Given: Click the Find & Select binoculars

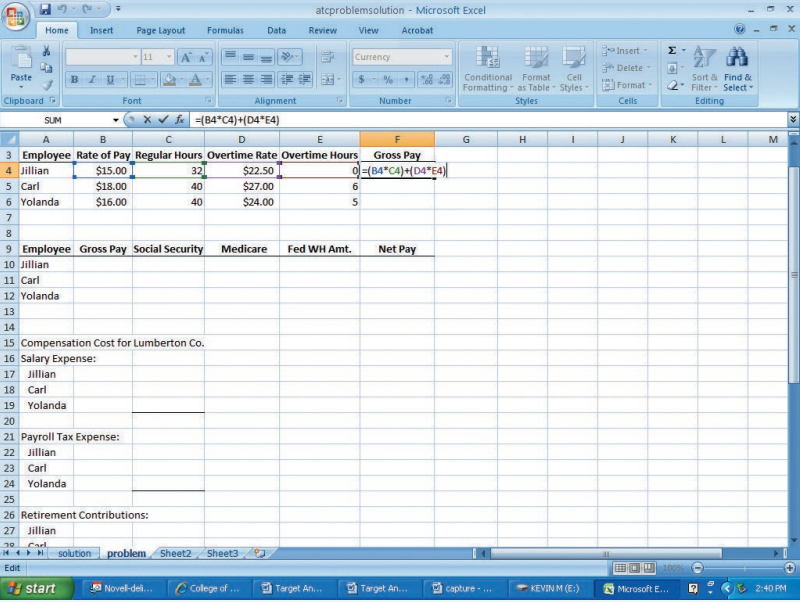Looking at the screenshot, I should pyautogui.click(x=737, y=68).
